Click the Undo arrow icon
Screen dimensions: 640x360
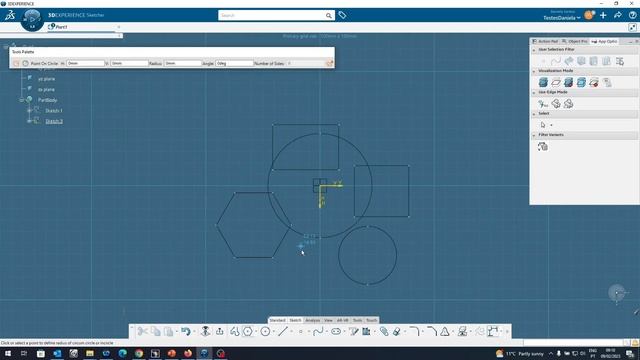coord(186,331)
